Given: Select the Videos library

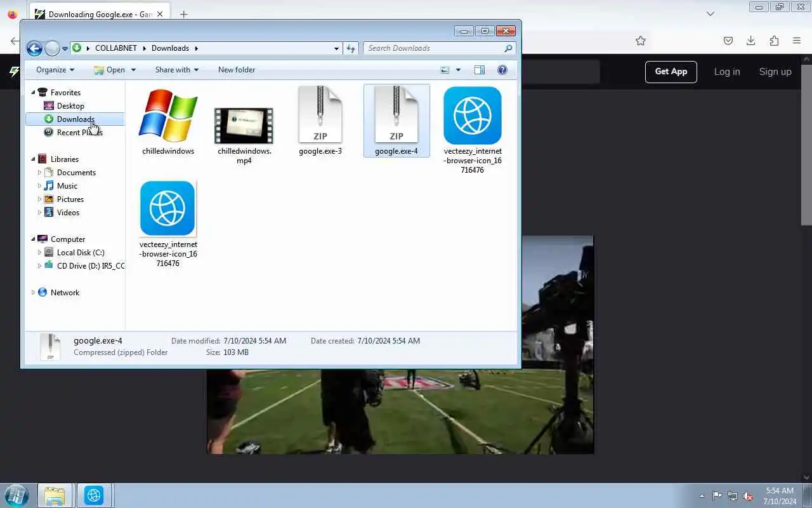Looking at the screenshot, I should [68, 213].
